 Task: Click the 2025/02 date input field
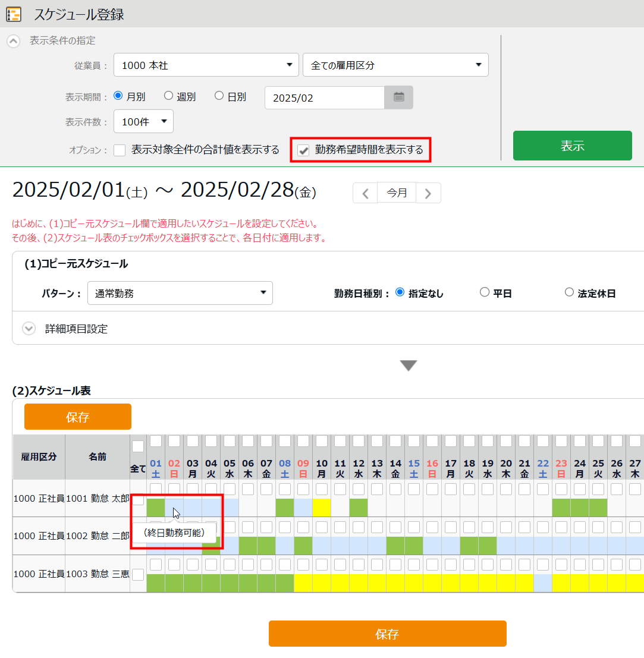(x=324, y=98)
